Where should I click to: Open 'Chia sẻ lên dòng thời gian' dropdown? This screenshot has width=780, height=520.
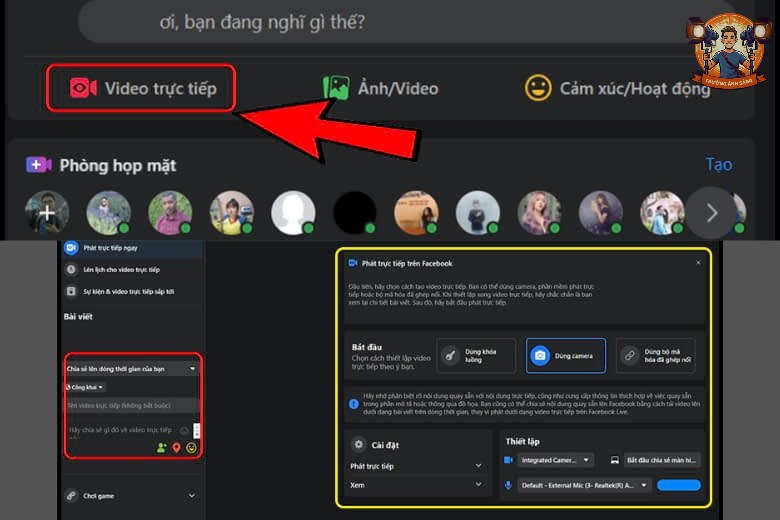coord(132,369)
